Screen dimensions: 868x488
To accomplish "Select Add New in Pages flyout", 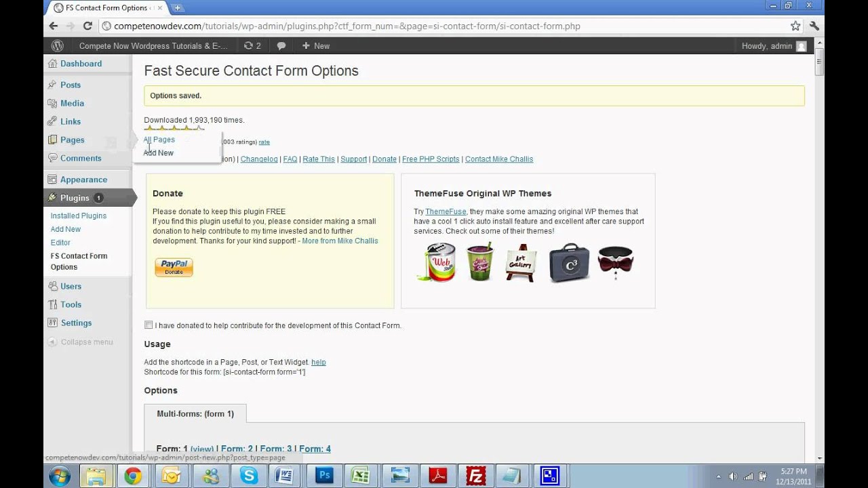I will coord(158,153).
